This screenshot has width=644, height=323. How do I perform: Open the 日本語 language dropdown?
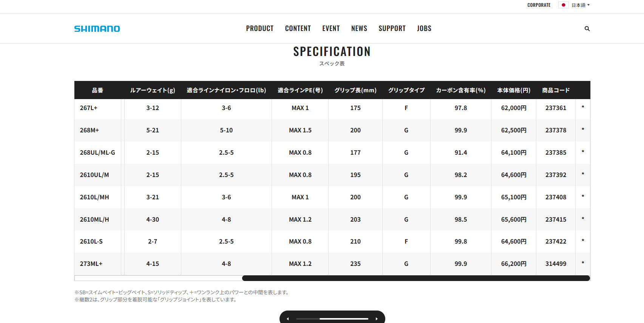(x=581, y=5)
